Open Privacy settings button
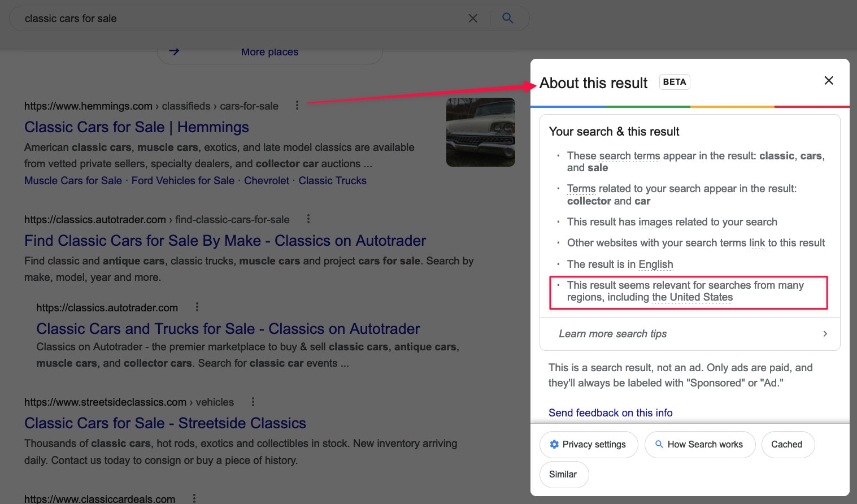The height and width of the screenshot is (504, 857). (588, 445)
